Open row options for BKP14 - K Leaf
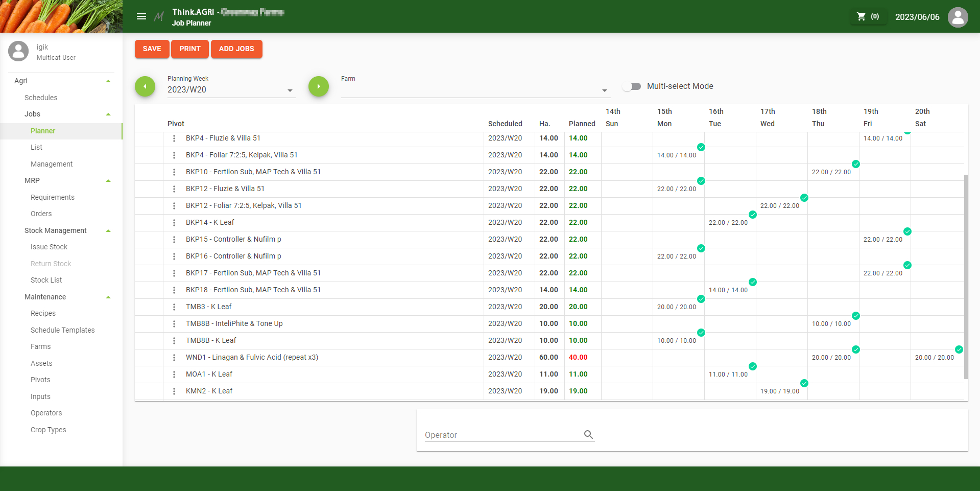Screen dimensions: 980x491 coord(174,223)
